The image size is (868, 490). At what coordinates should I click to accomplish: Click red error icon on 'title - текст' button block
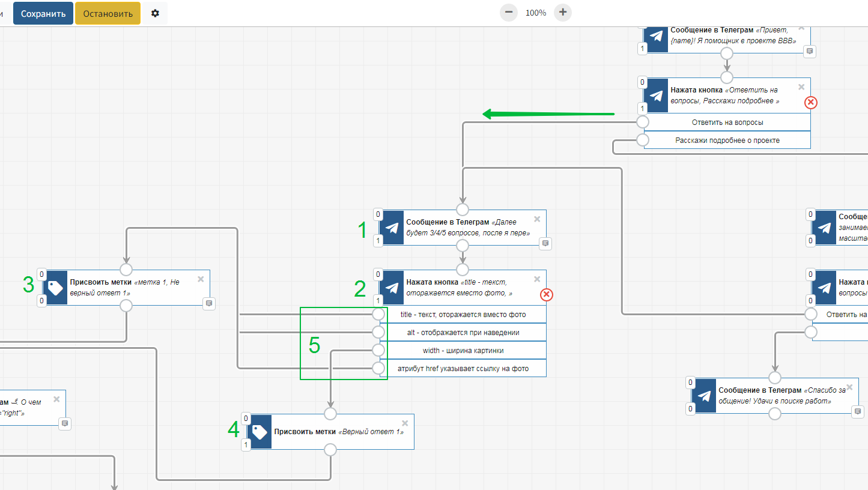pos(546,294)
